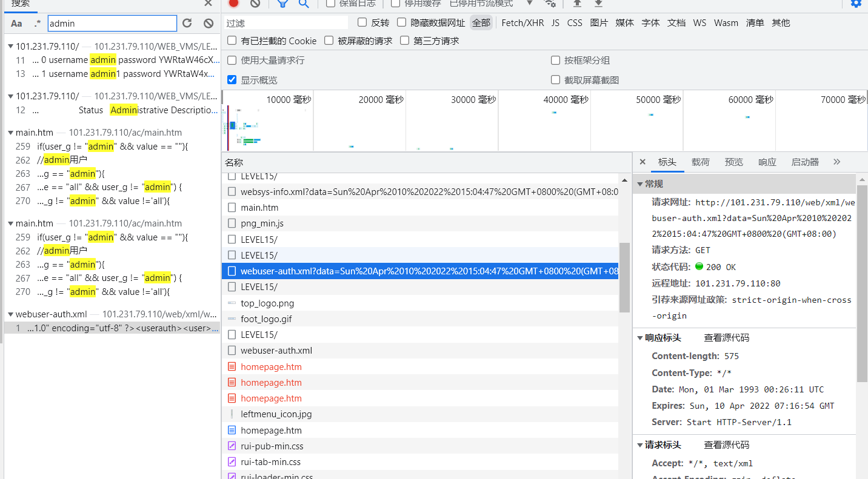Image resolution: width=868 pixels, height=479 pixels.
Task: Export HAR file with download arrow
Action: click(x=598, y=3)
